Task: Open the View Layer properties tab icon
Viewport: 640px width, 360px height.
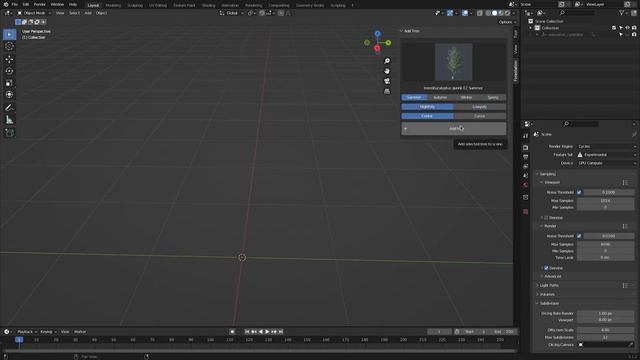Action: coord(526,167)
